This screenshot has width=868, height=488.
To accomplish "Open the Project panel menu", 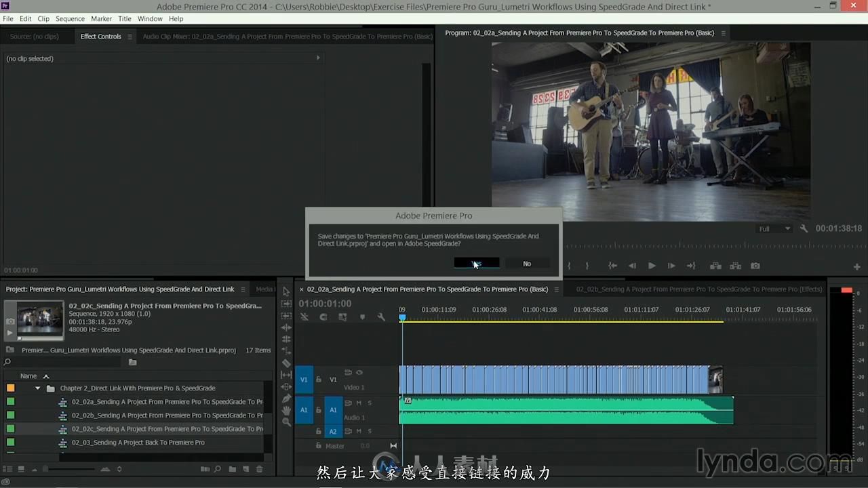I will click(x=243, y=289).
